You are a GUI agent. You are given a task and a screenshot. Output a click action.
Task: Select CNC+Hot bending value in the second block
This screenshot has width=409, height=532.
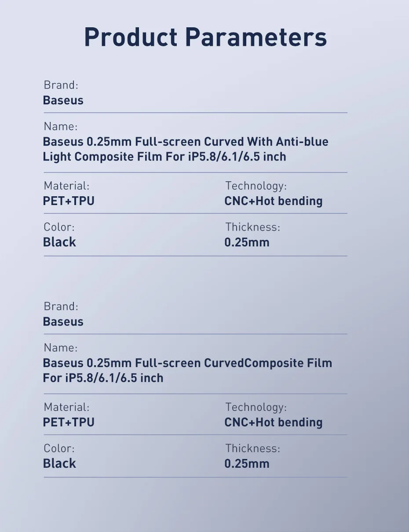273,422
